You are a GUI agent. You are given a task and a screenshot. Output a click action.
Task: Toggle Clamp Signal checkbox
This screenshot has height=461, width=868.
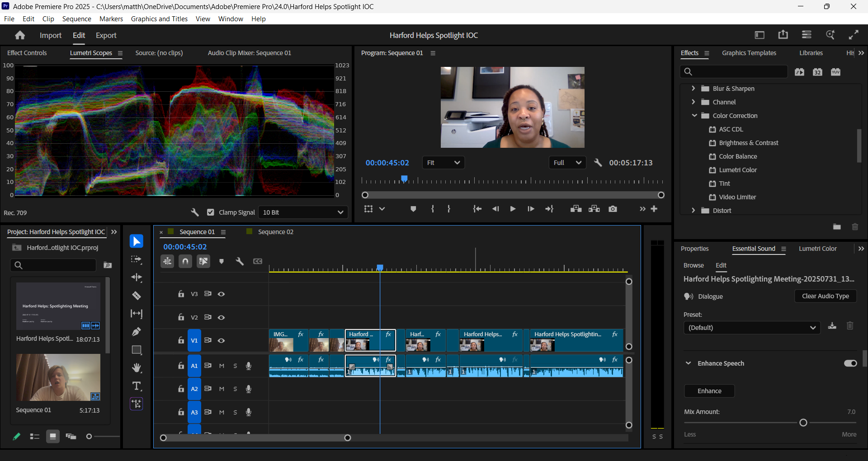tap(210, 212)
